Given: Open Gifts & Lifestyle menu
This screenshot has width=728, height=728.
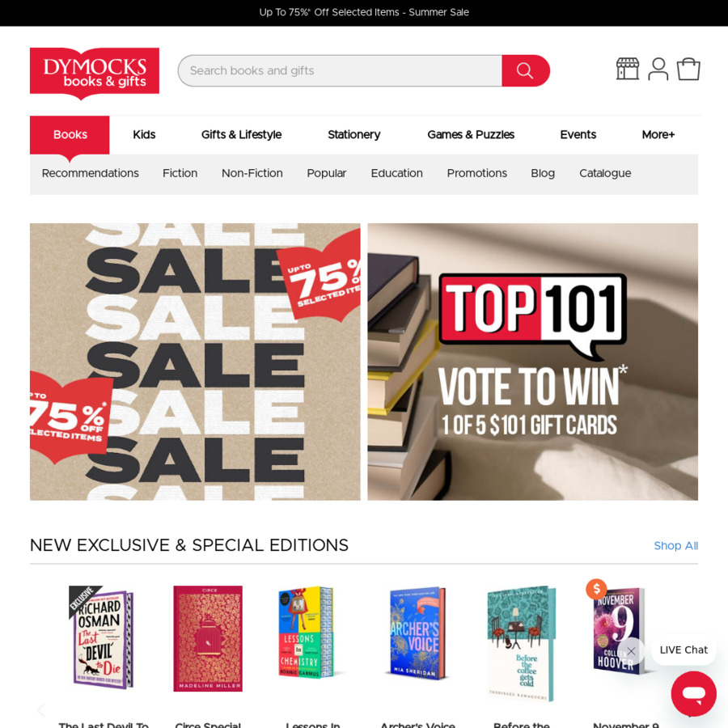Looking at the screenshot, I should (241, 134).
